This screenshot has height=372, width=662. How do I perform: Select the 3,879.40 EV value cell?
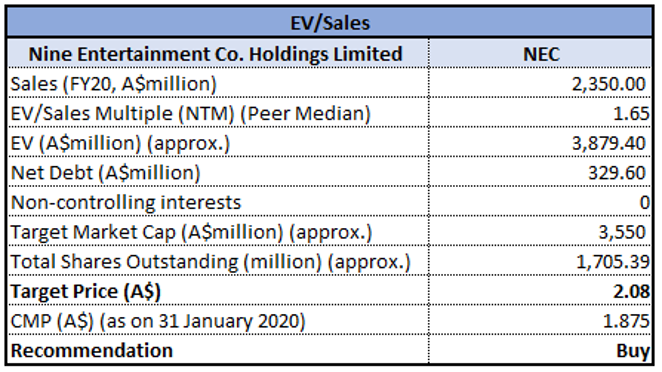[541, 143]
